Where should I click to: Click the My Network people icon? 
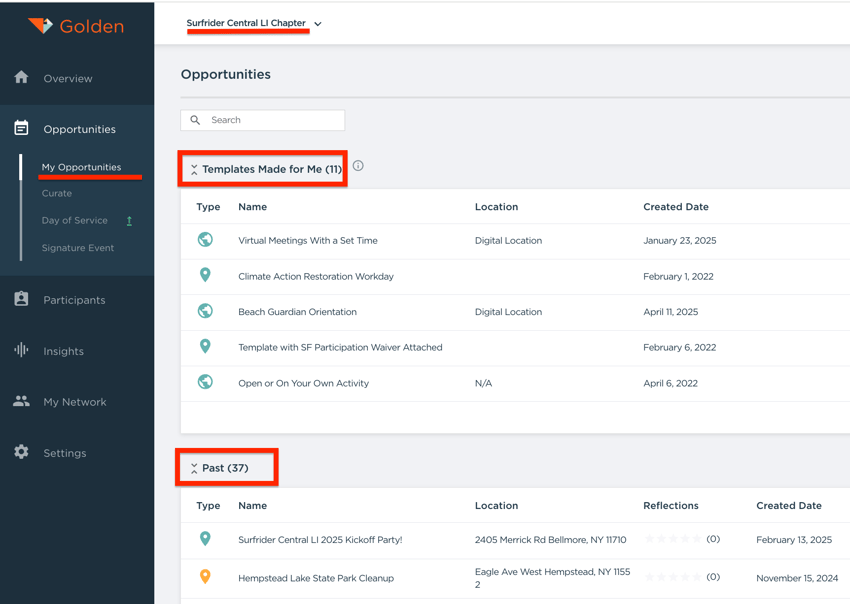click(x=21, y=401)
